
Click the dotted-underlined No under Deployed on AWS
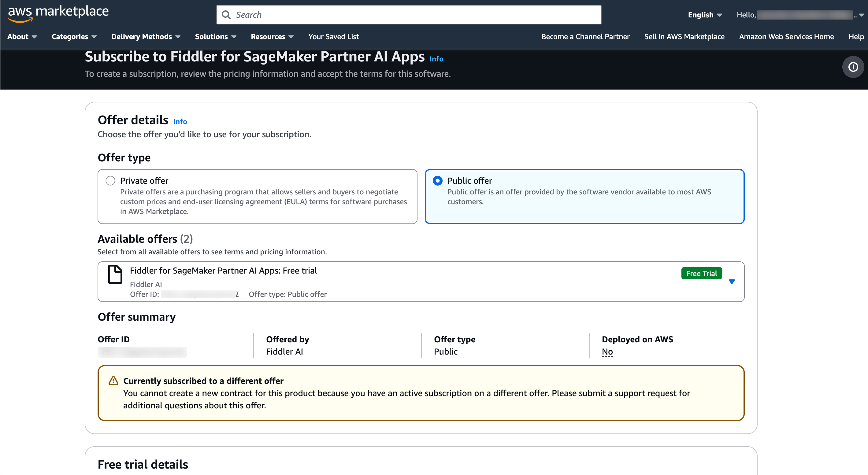pos(607,351)
